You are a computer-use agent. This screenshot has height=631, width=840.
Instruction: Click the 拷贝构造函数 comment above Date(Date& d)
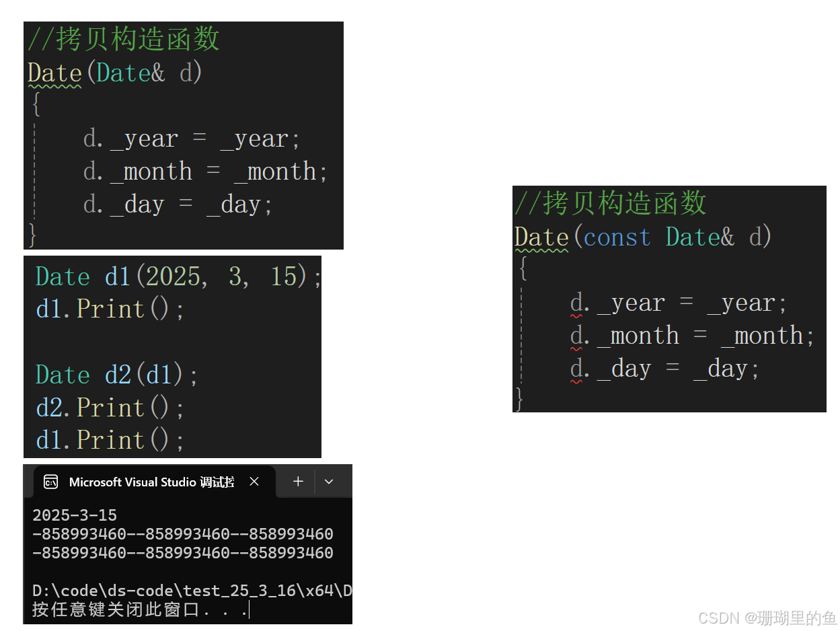124,39
